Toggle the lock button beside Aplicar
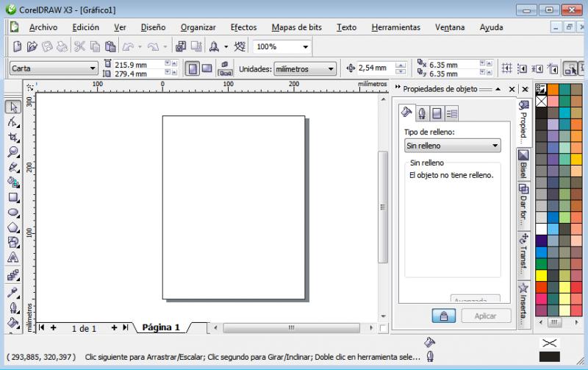The height and width of the screenshot is (370, 588). point(444,316)
